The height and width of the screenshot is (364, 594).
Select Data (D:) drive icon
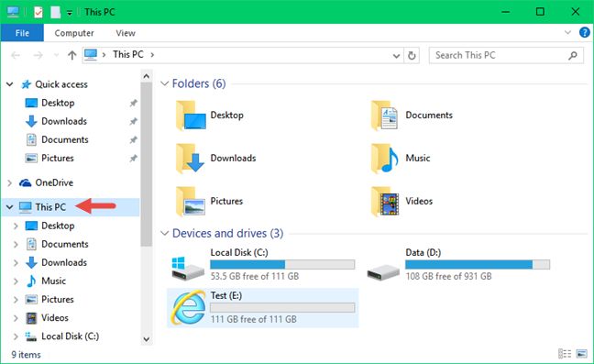coord(383,272)
